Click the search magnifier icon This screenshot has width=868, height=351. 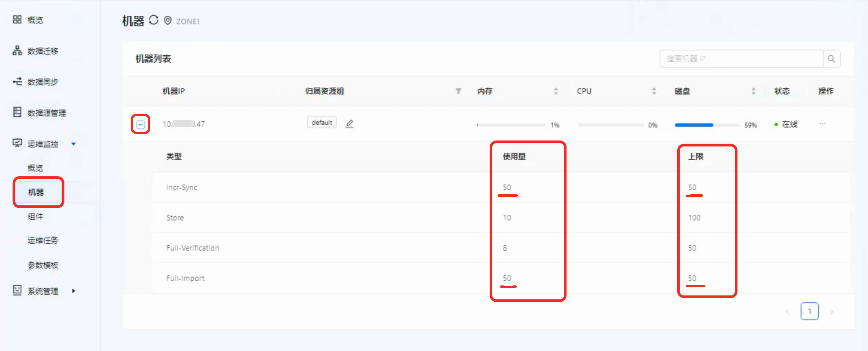pyautogui.click(x=831, y=59)
